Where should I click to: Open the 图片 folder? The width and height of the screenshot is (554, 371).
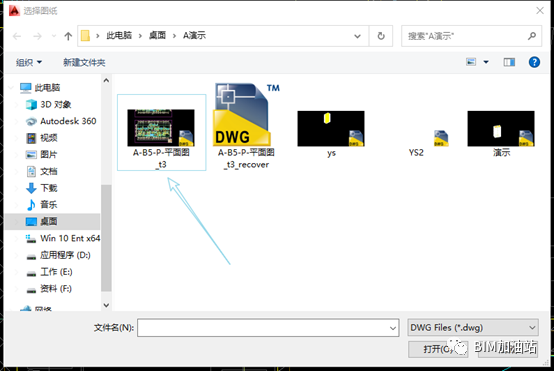(x=42, y=154)
